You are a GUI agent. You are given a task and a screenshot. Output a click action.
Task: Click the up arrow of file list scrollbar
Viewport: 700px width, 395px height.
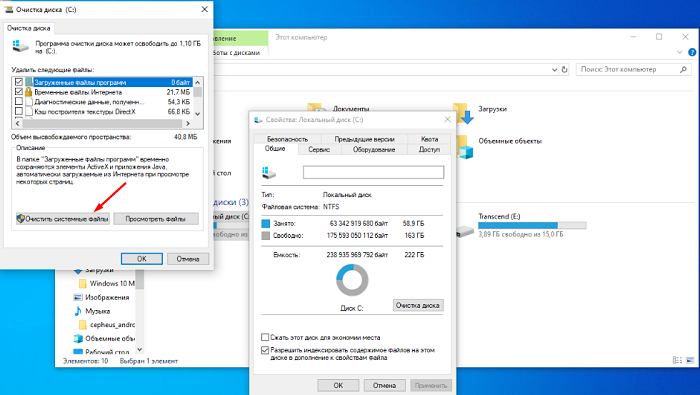[197, 82]
